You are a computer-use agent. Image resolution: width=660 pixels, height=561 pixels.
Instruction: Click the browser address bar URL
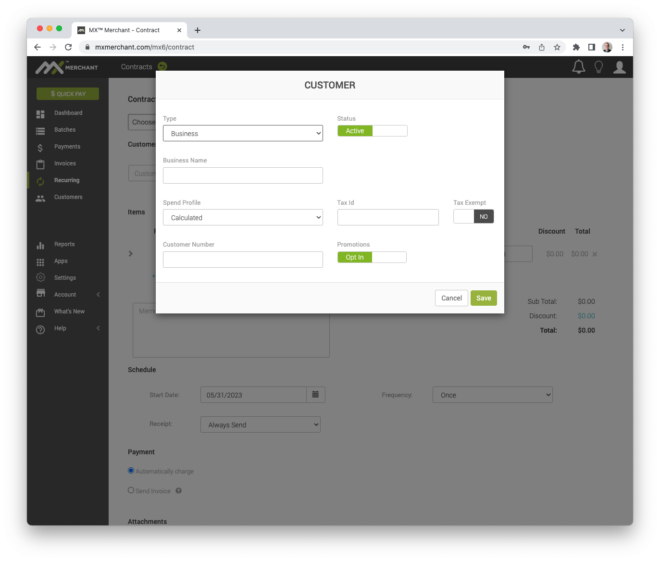coord(144,47)
